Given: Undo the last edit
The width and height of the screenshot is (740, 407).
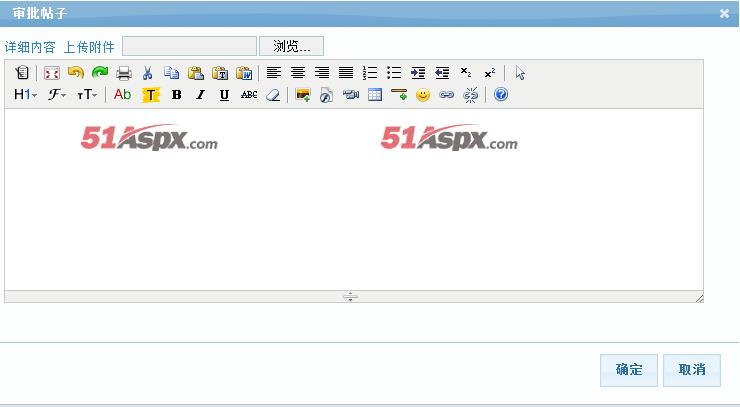Looking at the screenshot, I should point(76,73).
